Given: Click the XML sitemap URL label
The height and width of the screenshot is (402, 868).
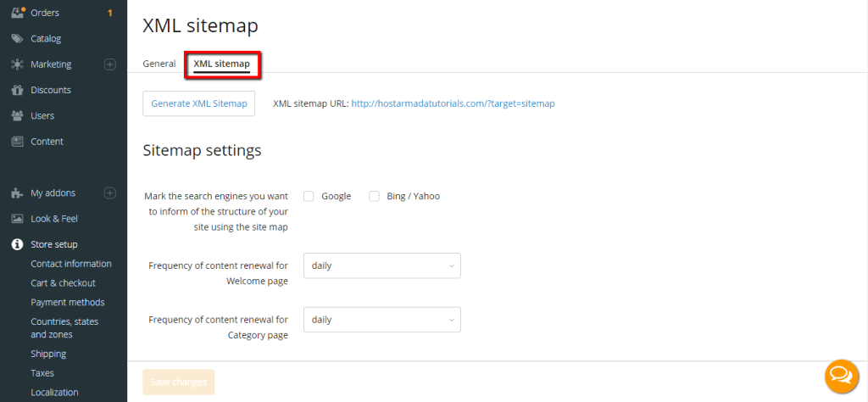Looking at the screenshot, I should pos(310,103).
